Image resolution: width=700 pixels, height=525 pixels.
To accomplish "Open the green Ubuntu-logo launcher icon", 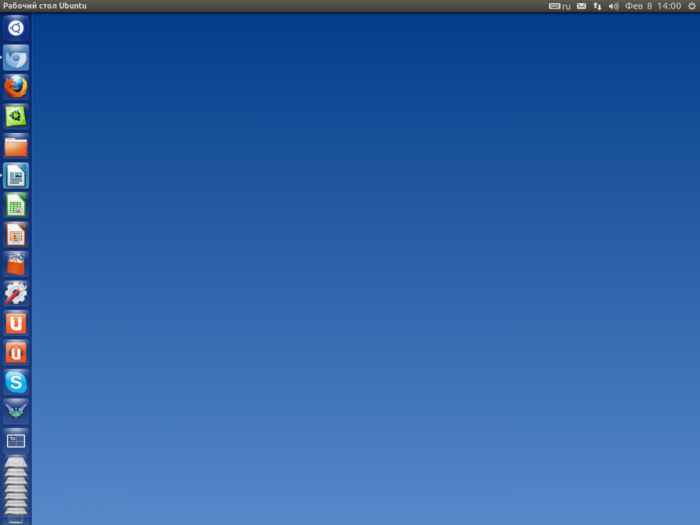I will [x=16, y=117].
